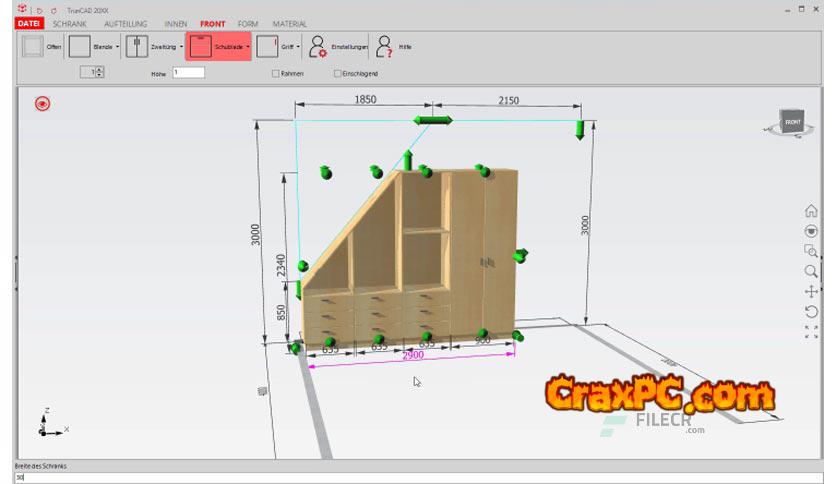Expand the Zweitürig dropdown arrow
Screen dimensions: 836x484
coord(181,46)
